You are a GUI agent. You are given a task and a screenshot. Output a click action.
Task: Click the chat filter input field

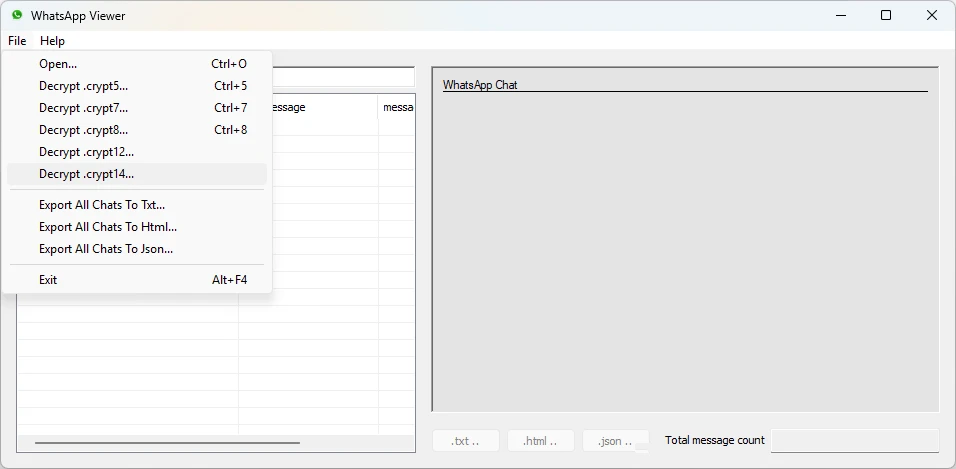(343, 77)
